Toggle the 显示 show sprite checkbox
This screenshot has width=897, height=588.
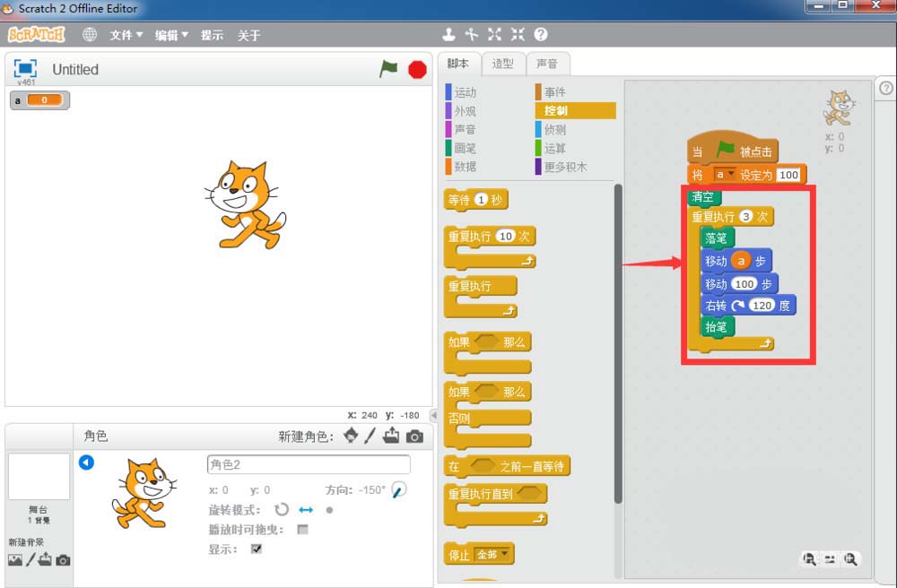[x=257, y=549]
